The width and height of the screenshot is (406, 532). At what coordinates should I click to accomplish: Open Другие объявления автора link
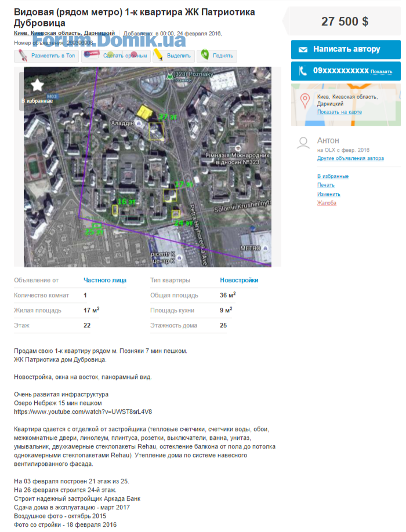(350, 158)
